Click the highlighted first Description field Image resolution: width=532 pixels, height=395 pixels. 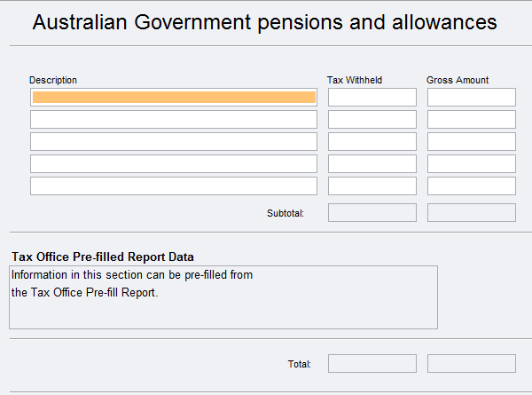[x=174, y=98]
